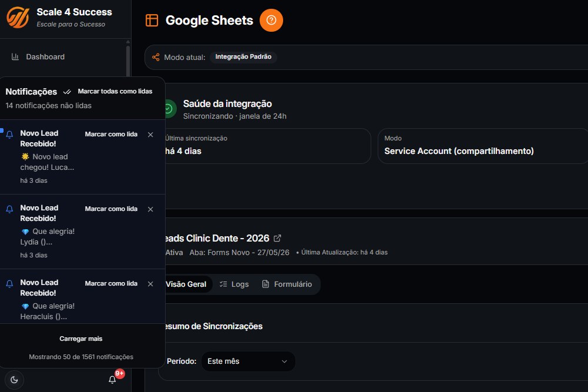588x392 pixels.
Task: Open the Período dropdown Este mês
Action: 248,361
